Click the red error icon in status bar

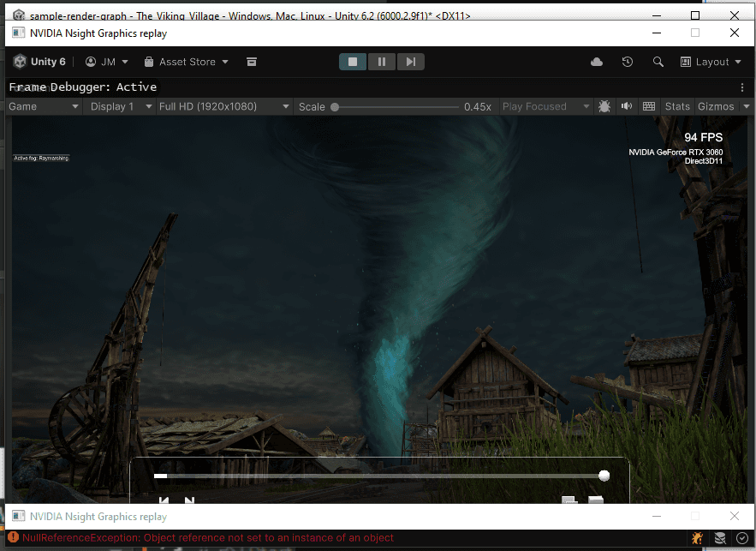click(13, 537)
